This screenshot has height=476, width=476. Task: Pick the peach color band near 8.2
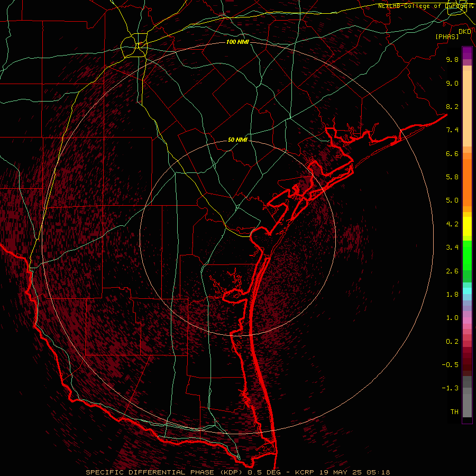[x=467, y=108]
